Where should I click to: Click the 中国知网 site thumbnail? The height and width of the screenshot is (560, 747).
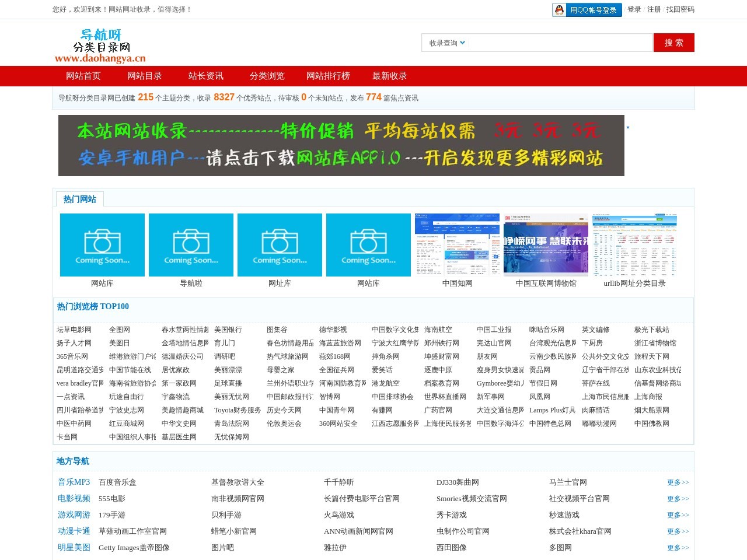[457, 244]
